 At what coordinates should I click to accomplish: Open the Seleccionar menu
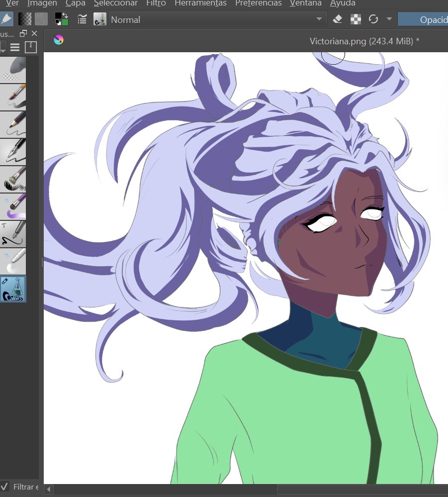pyautogui.click(x=116, y=3)
